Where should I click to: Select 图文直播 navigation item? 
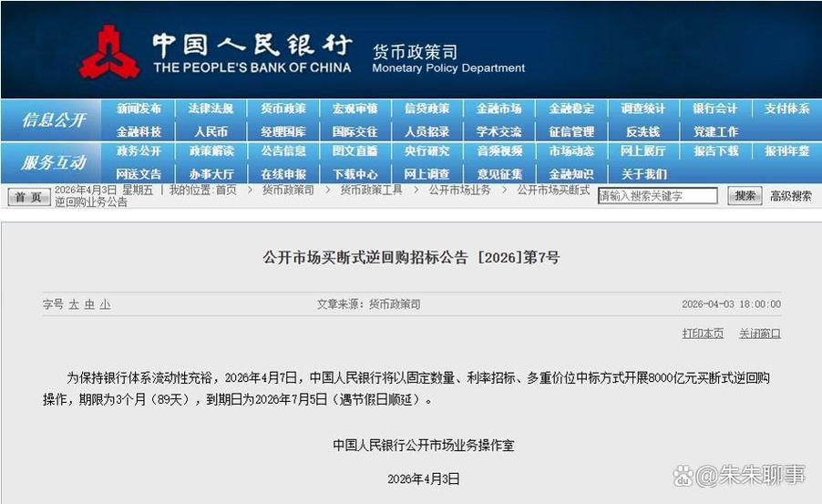(354, 151)
